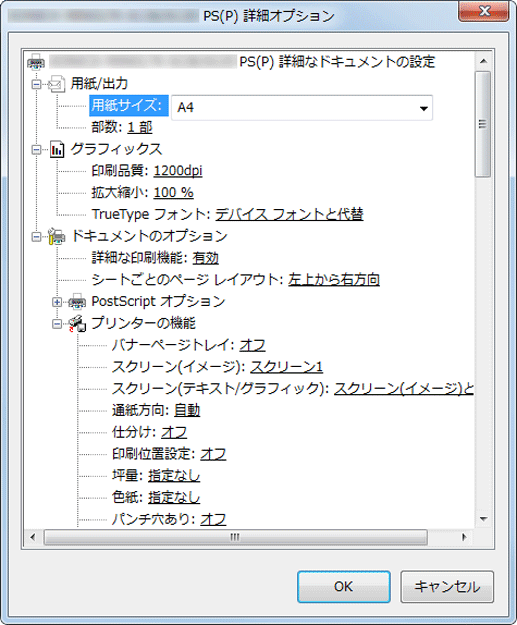
Task: Click the 印刷品質 value 1200dpi
Action: point(178,171)
